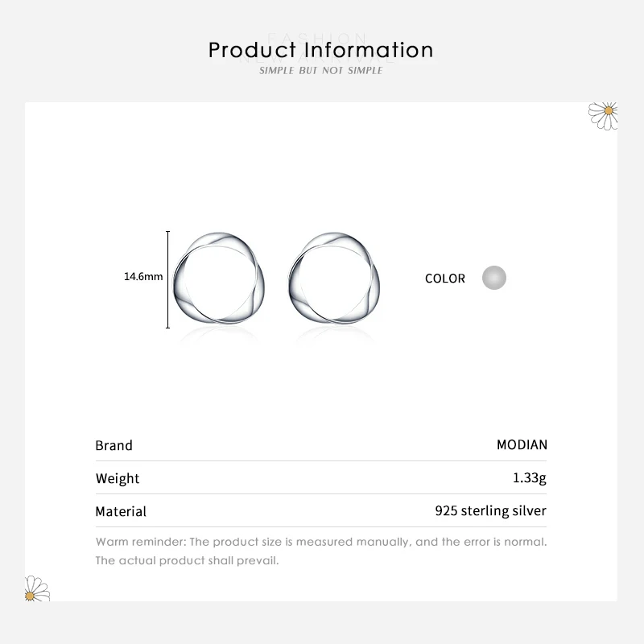Image resolution: width=644 pixels, height=644 pixels.
Task: Click the 14.6mm size label
Action: (143, 277)
